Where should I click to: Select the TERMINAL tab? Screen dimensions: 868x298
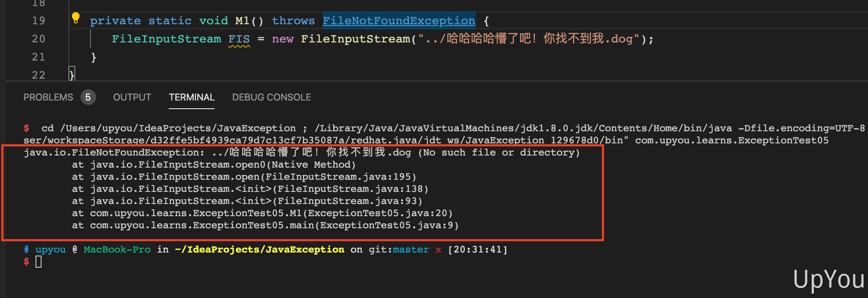(192, 97)
